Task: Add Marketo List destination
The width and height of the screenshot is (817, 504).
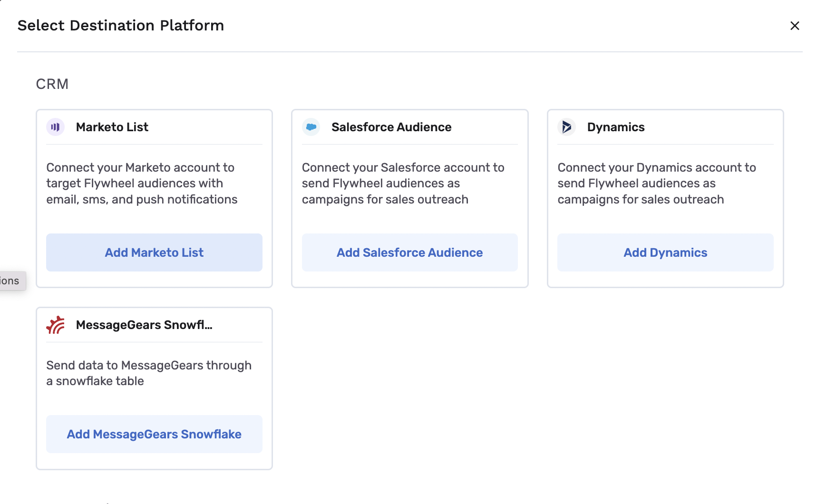Action: (x=154, y=252)
